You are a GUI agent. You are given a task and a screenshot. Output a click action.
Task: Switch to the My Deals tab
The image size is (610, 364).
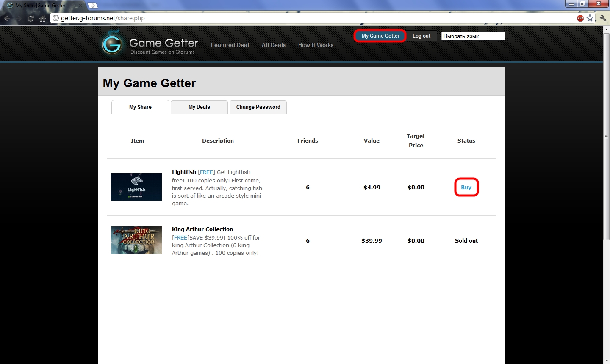pos(199,107)
